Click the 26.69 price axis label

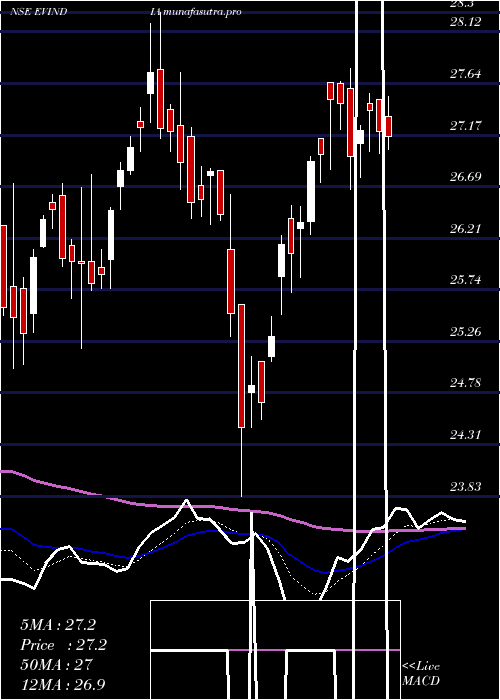(466, 177)
